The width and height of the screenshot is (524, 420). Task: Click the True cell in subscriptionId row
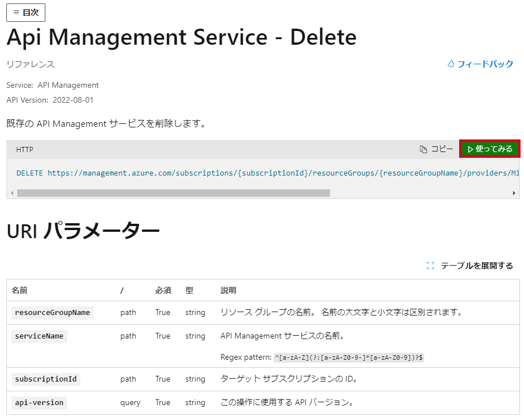click(163, 379)
